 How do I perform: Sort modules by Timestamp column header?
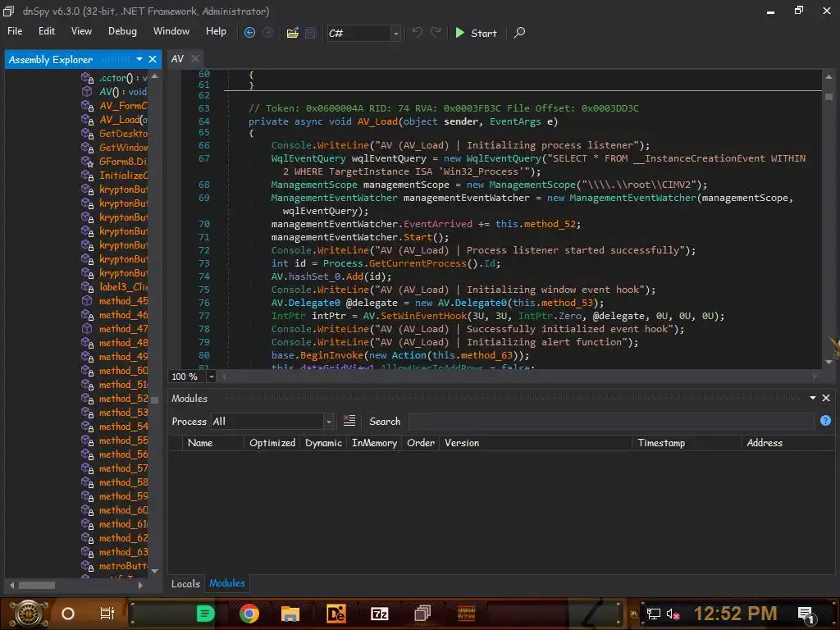661,443
